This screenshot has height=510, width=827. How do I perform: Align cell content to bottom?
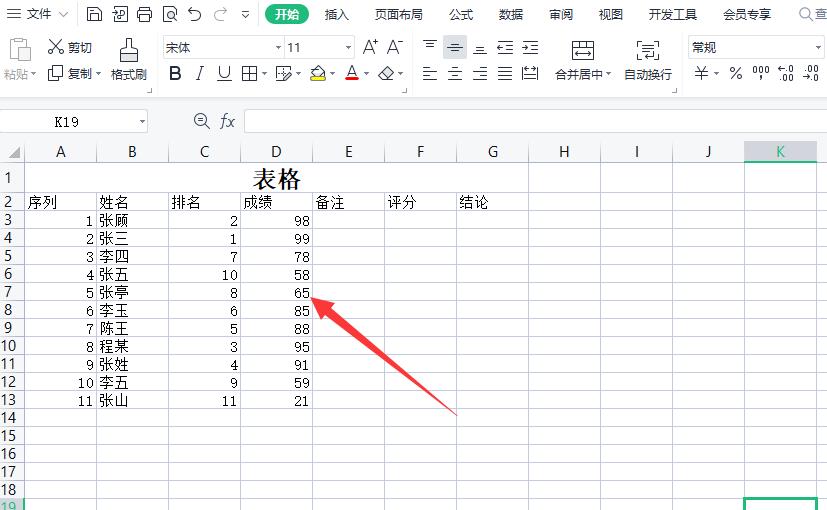coord(480,49)
